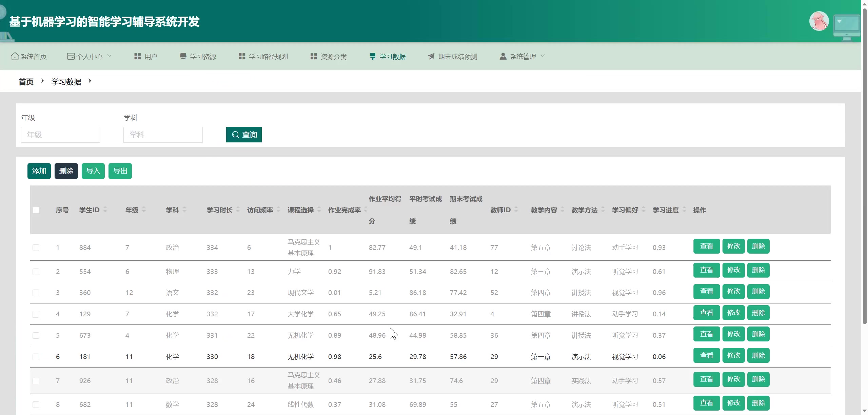Viewport: 868px width, 415px height.
Task: Click the grid icon beside 学习路径规划
Action: [242, 56]
